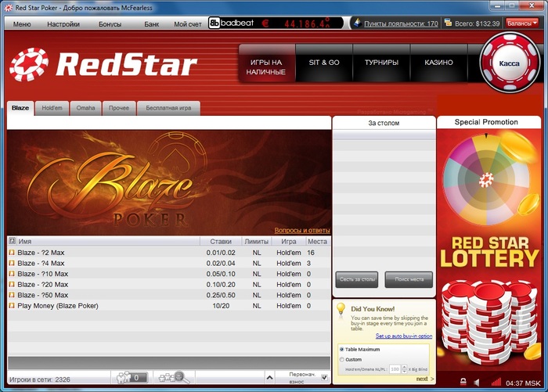548x392 pixels.
Task: Click the 0.25/0.50 stakes value
Action: point(221,295)
